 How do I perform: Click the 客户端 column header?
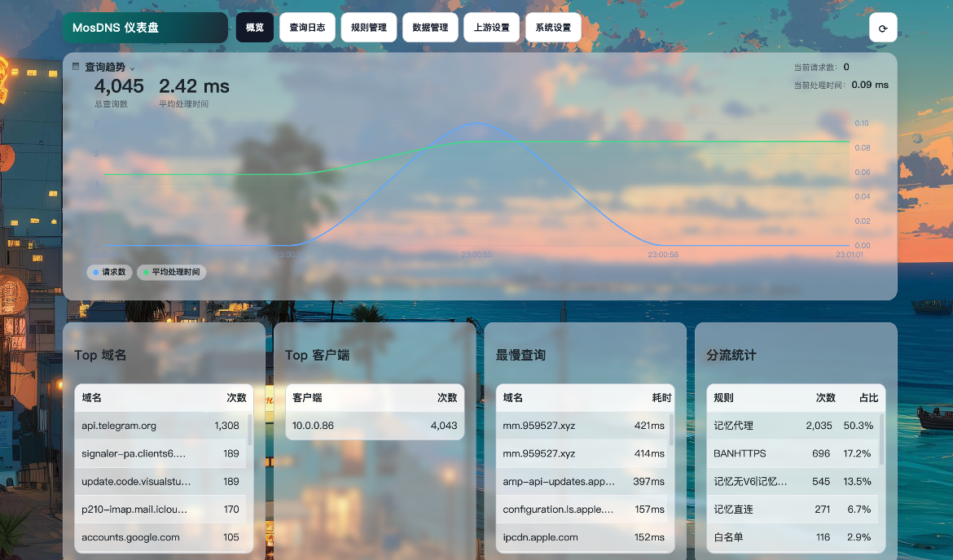[308, 398]
